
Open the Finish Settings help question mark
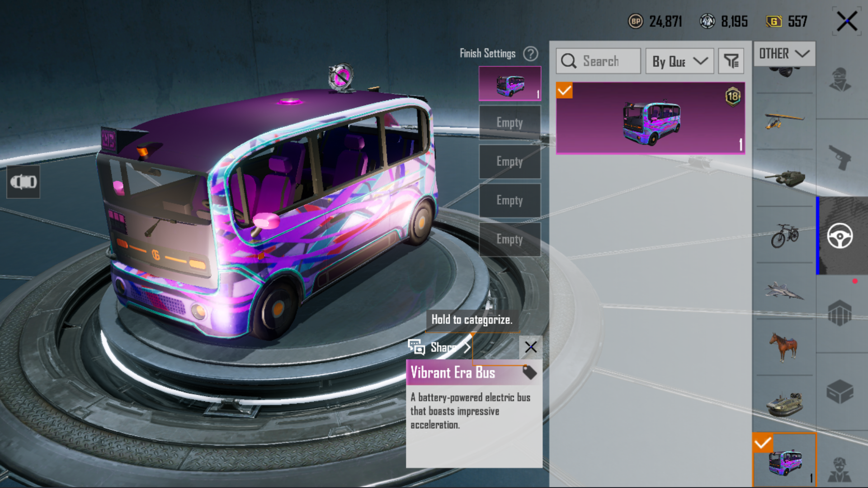coord(530,54)
